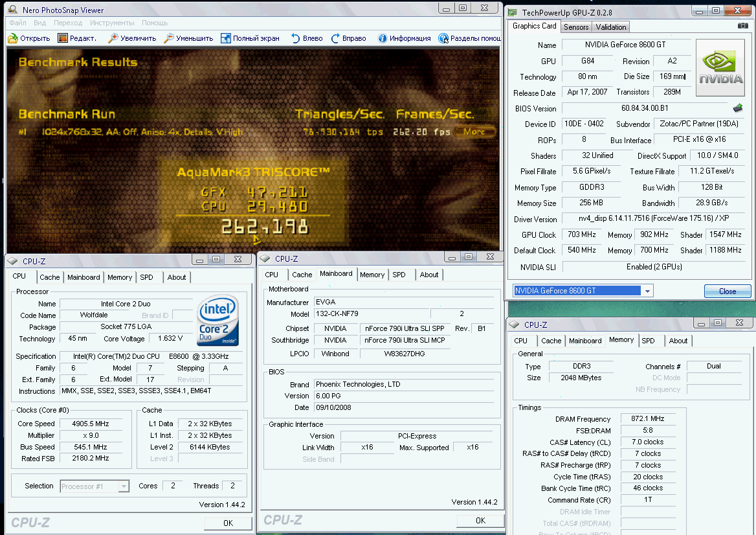
Task: Open the Инструменты menu
Action: click(112, 23)
